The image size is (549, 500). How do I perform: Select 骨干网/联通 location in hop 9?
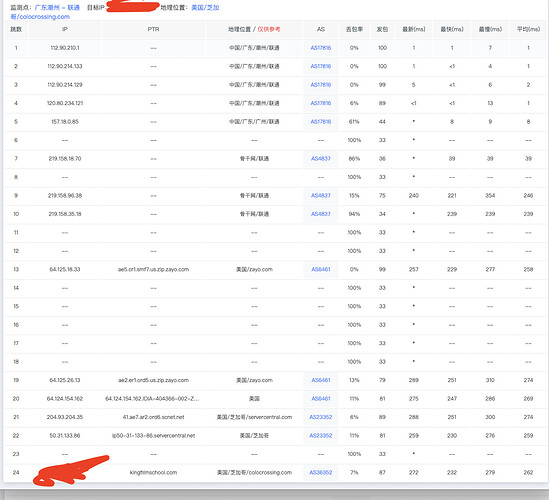coord(254,195)
